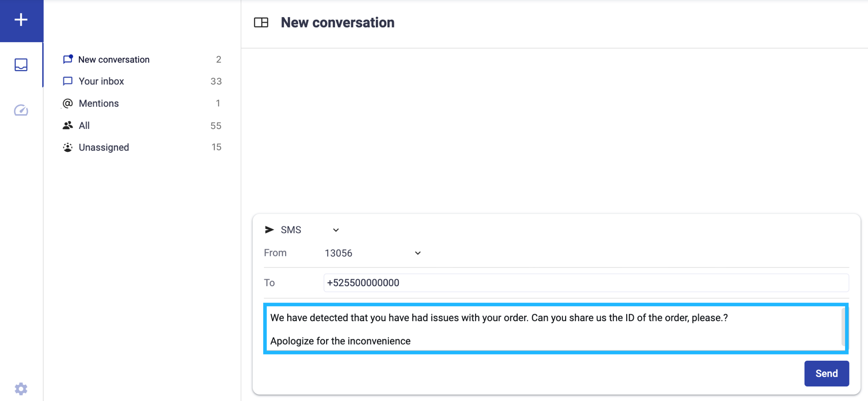Expand the From number 13056 dropdown
868x401 pixels.
tap(418, 253)
